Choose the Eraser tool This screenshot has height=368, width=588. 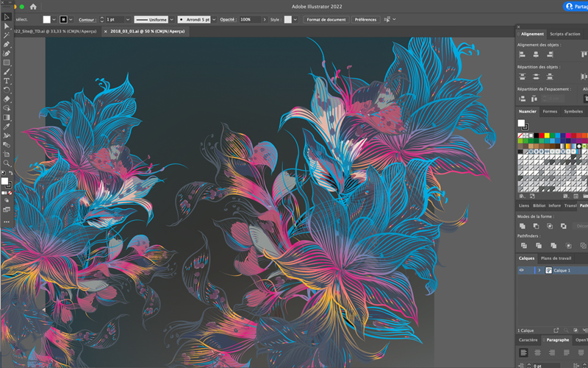tap(7, 99)
